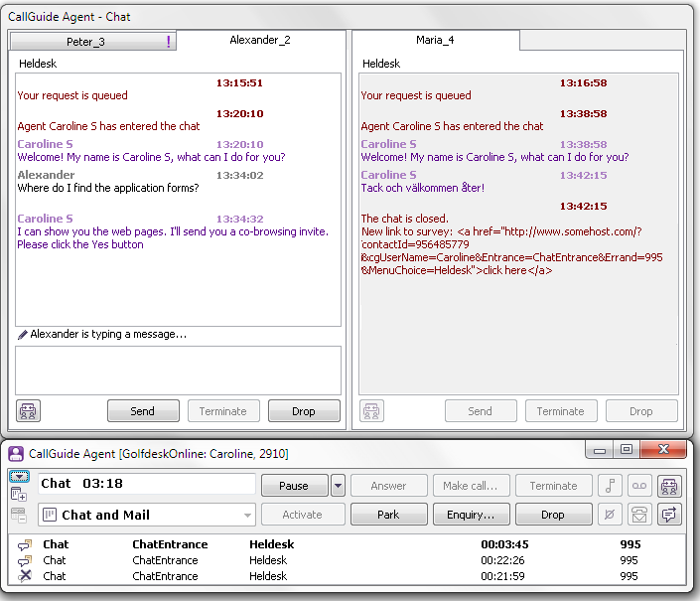Park the current contact
700x601 pixels.
[388, 515]
